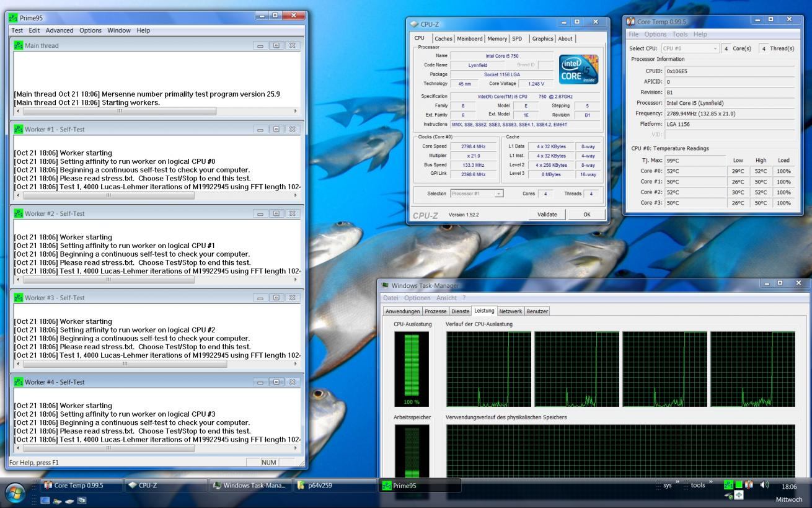Open the Netzwerk tab in Task-Manager
The image size is (812, 508).
point(511,311)
